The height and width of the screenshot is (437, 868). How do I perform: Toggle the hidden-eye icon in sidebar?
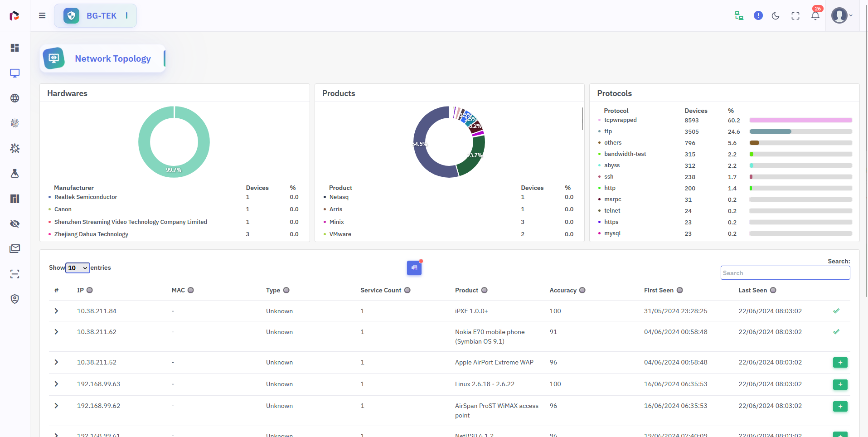click(15, 223)
